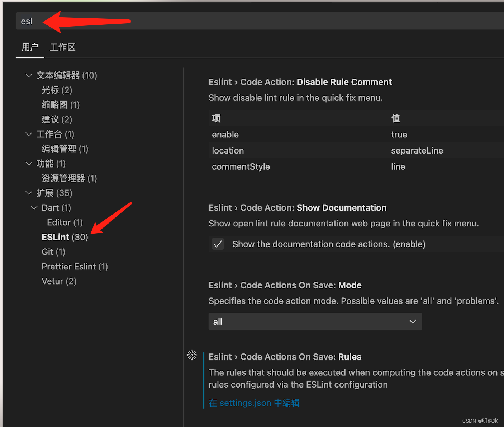Open the Code Actions On Save Mode dropdown

click(x=315, y=322)
